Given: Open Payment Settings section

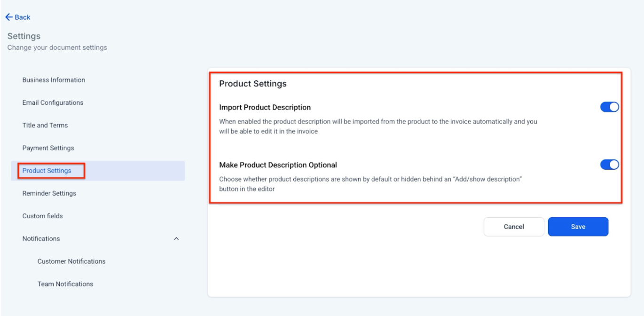Looking at the screenshot, I should pyautogui.click(x=48, y=148).
